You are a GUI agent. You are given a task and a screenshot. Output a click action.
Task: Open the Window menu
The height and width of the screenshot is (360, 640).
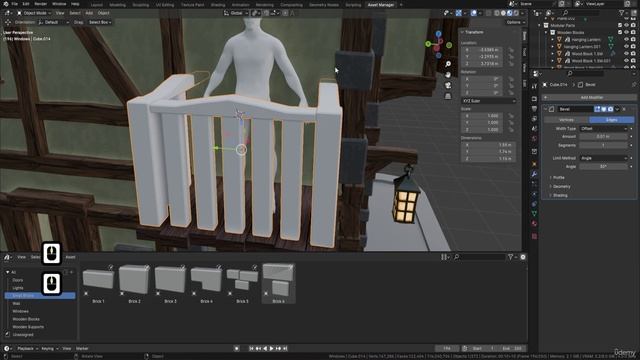click(x=59, y=4)
